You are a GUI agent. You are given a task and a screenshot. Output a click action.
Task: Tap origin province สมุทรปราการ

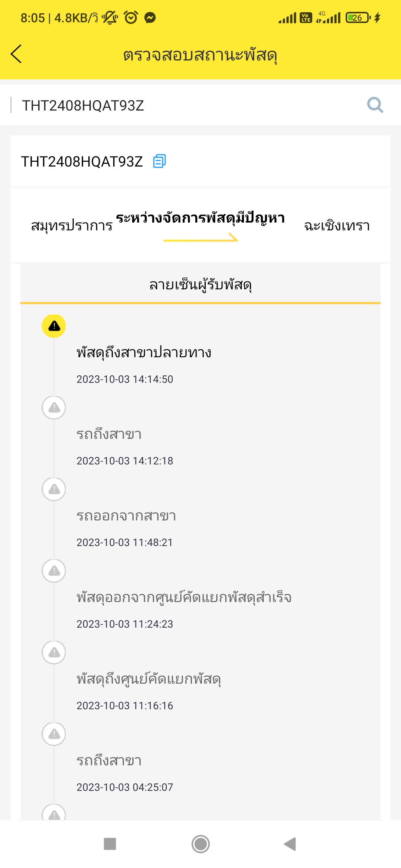72,226
